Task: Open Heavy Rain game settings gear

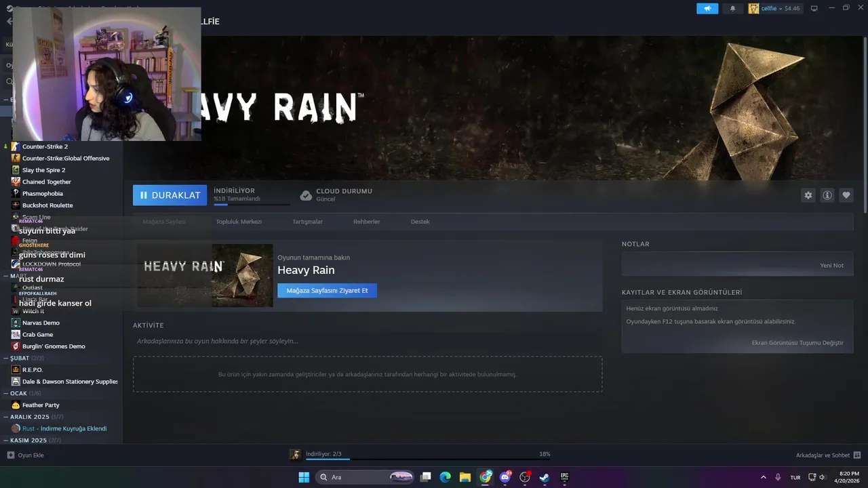Action: 808,195
